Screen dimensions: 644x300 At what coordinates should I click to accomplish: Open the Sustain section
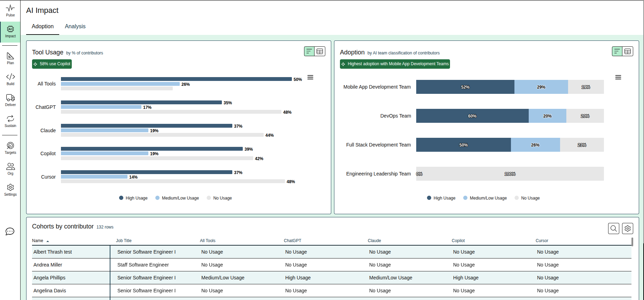[10, 121]
